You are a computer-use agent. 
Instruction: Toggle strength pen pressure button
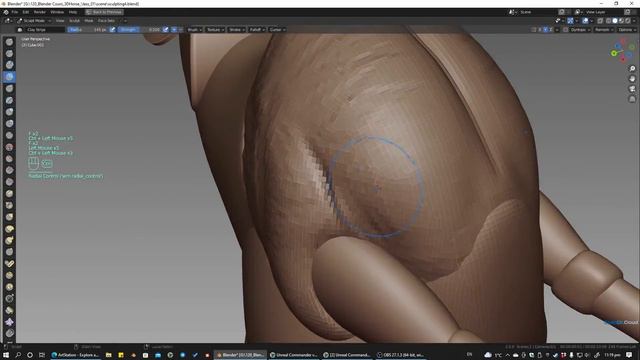(165, 29)
